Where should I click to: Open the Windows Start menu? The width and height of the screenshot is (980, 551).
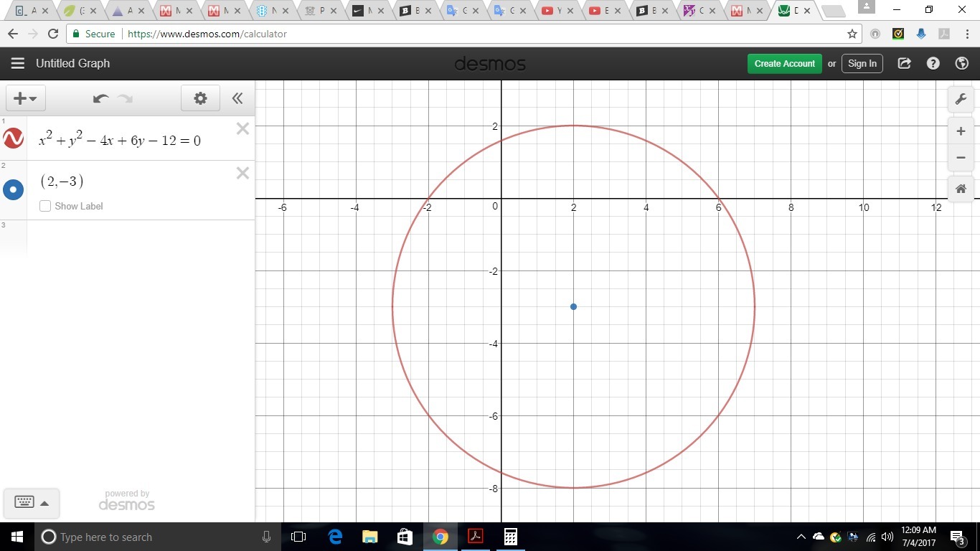(17, 537)
